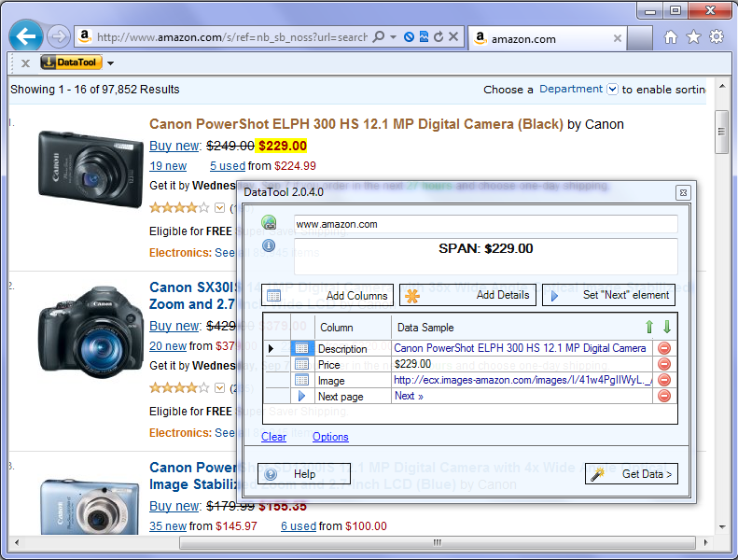Open the browser Tools gear menu

717,36
